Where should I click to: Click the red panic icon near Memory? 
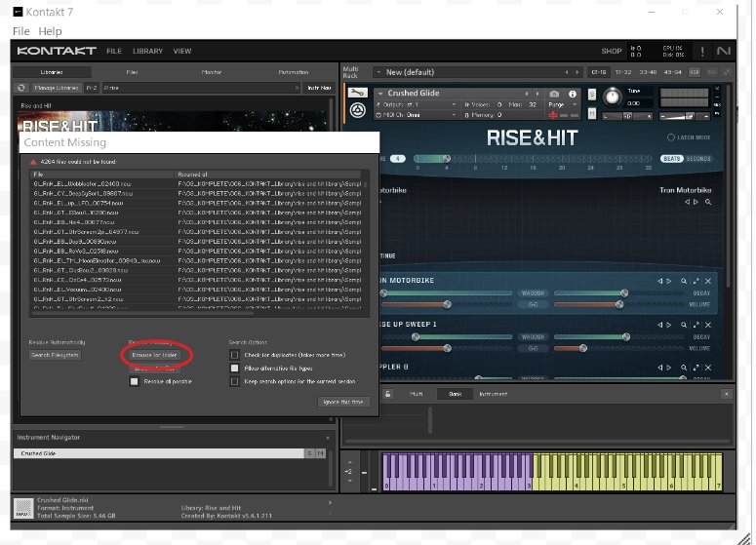click(x=553, y=115)
